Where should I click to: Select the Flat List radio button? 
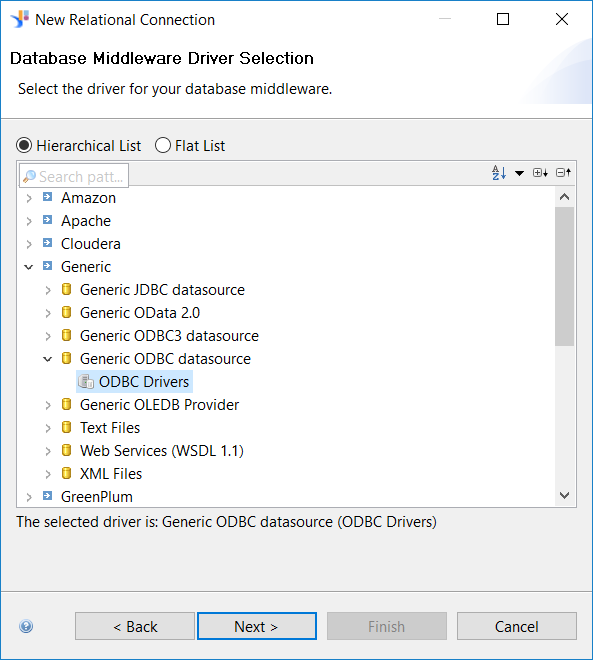pos(162,145)
